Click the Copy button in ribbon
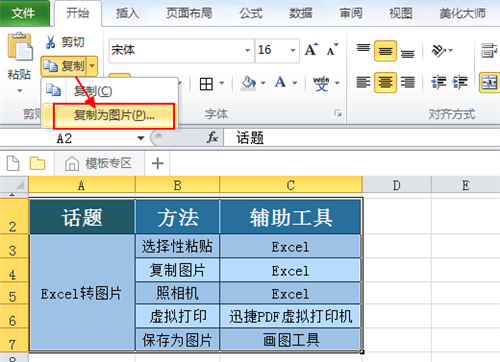Image resolution: width=500 pixels, height=362 pixels. click(x=64, y=66)
